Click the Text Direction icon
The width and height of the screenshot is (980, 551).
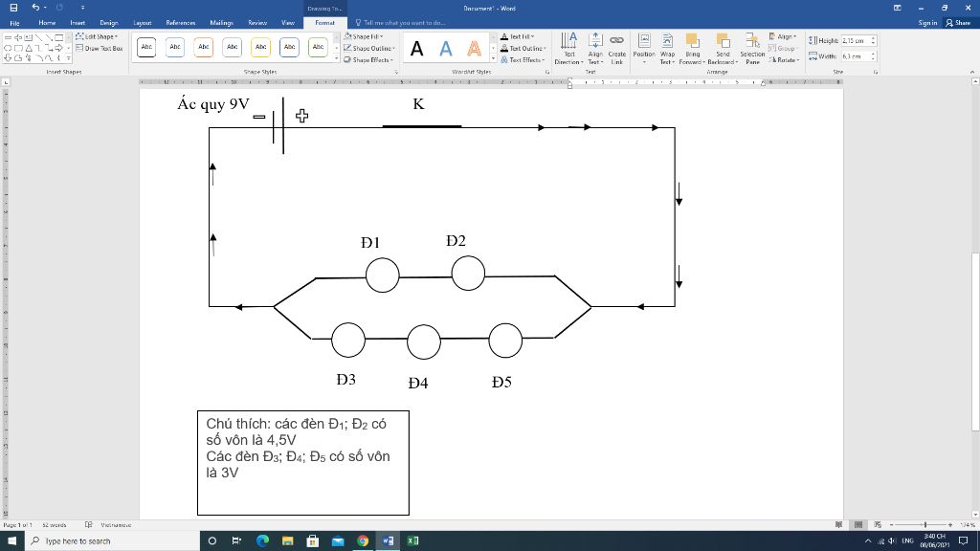click(x=568, y=41)
